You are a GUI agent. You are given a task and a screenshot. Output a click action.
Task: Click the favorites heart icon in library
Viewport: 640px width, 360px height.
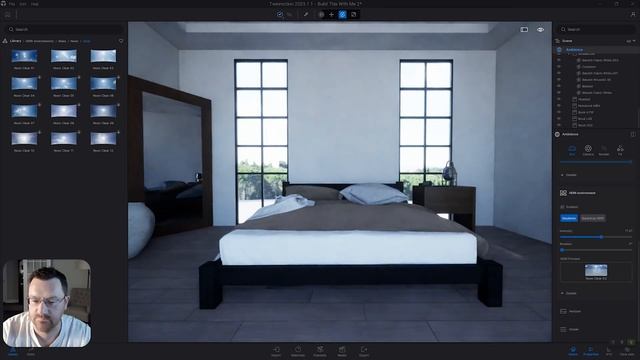point(121,41)
